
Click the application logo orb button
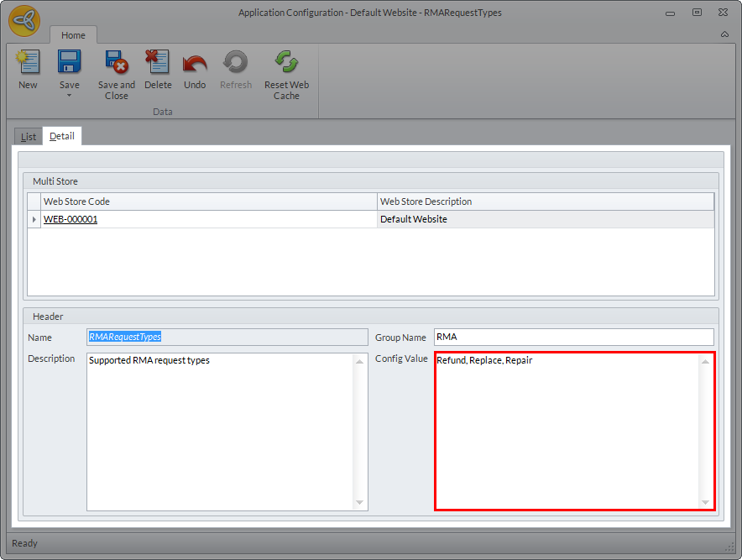(x=24, y=22)
